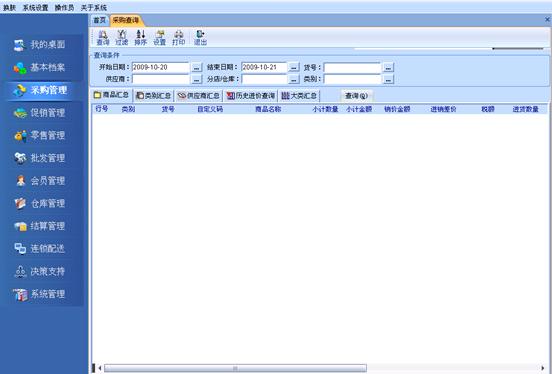
Task: Open the 货号 lookup button
Action: point(388,67)
